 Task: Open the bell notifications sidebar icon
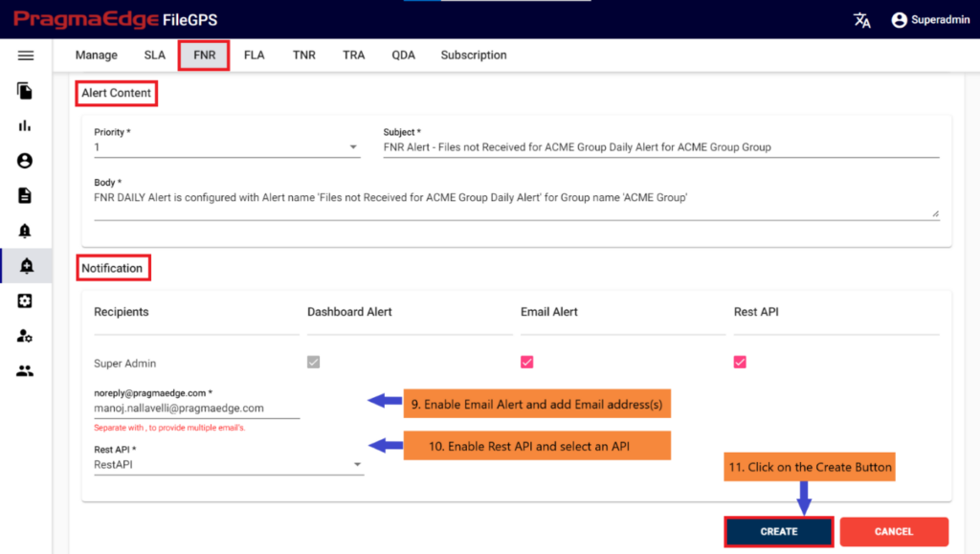[25, 232]
